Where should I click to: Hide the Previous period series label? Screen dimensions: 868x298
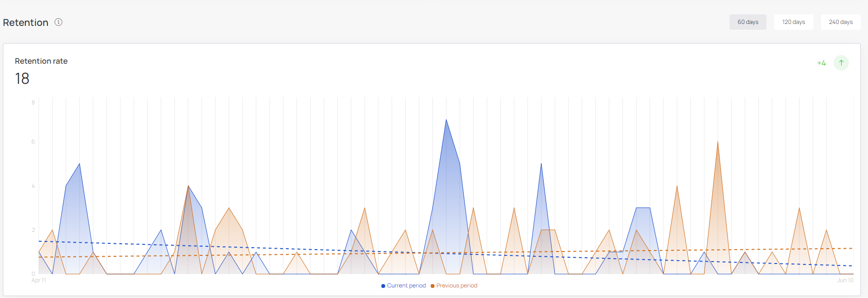point(457,286)
